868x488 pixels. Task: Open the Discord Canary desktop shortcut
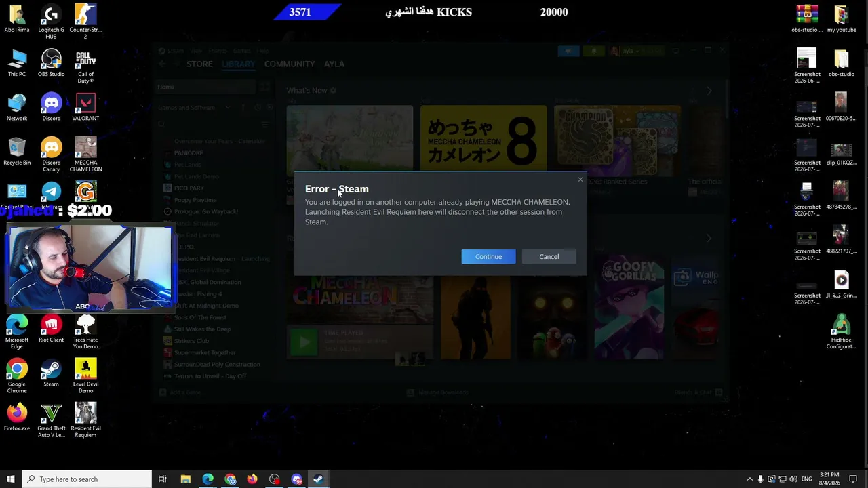pyautogui.click(x=51, y=155)
